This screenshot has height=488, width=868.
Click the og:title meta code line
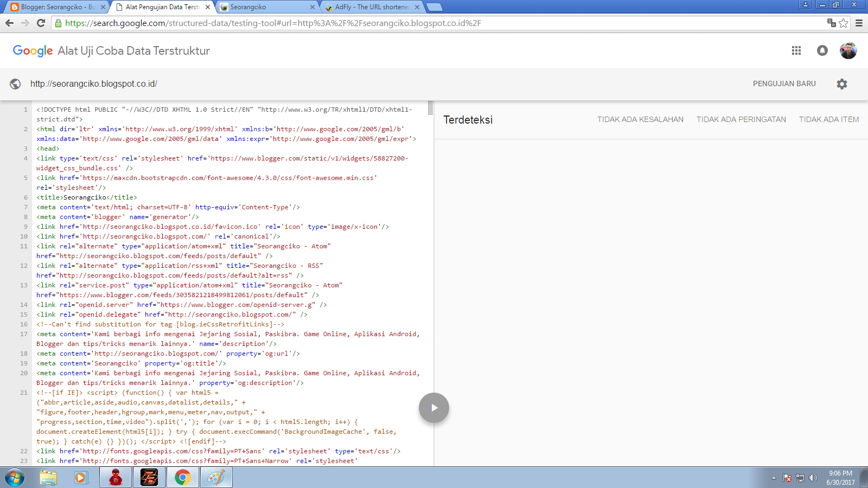click(x=131, y=363)
